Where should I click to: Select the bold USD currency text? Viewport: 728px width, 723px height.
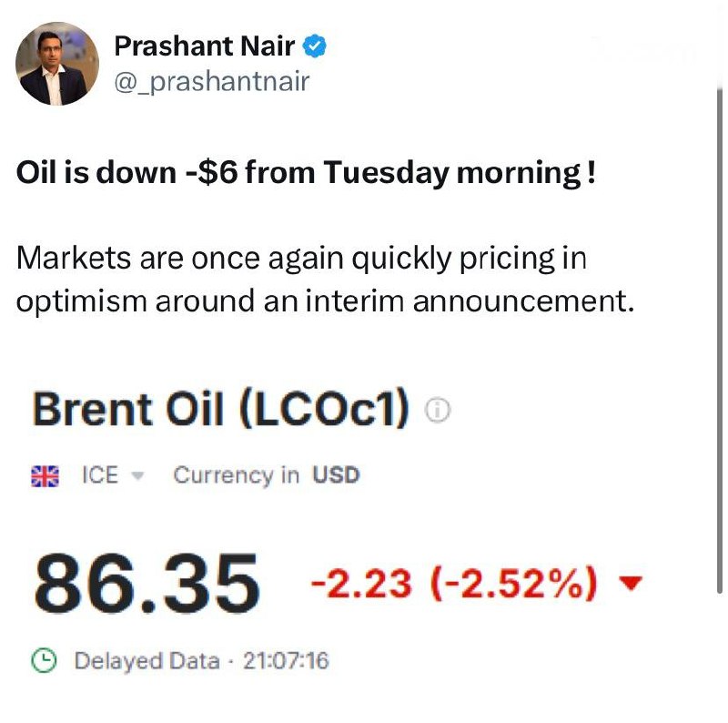336,475
